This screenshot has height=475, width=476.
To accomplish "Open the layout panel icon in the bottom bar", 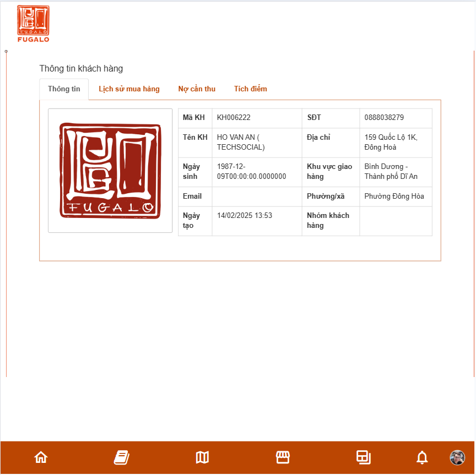I will [364, 457].
